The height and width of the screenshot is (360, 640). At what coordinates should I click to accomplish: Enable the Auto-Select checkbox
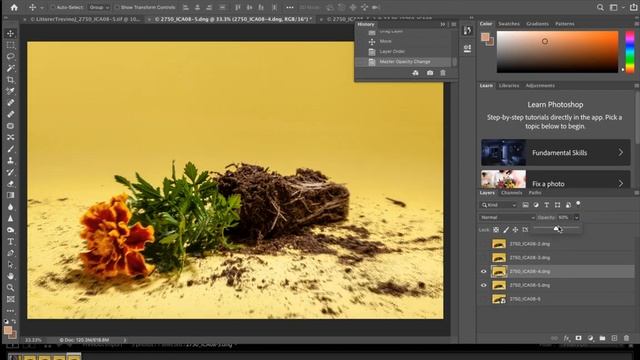[53, 7]
